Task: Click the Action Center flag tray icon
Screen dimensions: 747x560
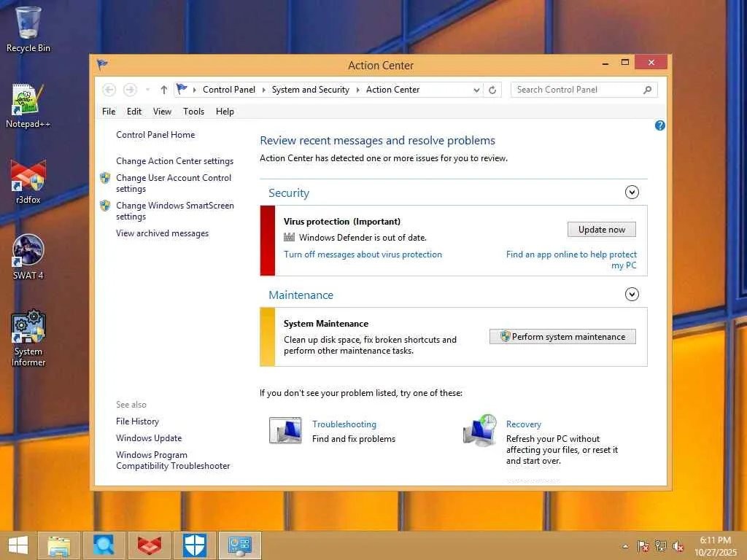Action: 643,546
